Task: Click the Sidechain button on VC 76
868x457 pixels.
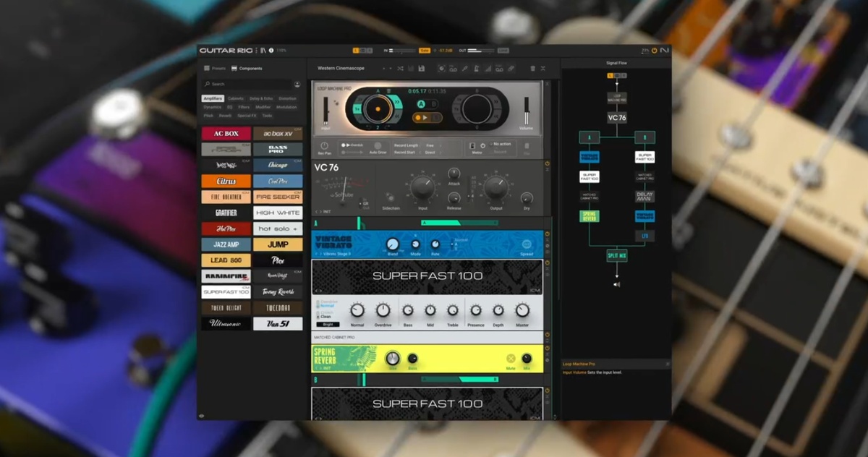Action: 390,197
